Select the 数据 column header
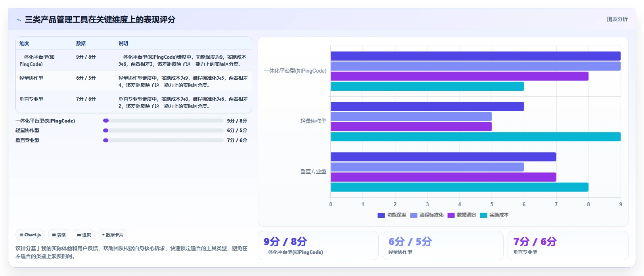 point(81,44)
